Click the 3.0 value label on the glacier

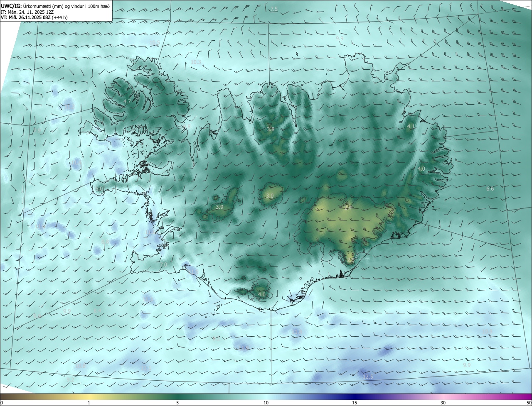click(270, 196)
